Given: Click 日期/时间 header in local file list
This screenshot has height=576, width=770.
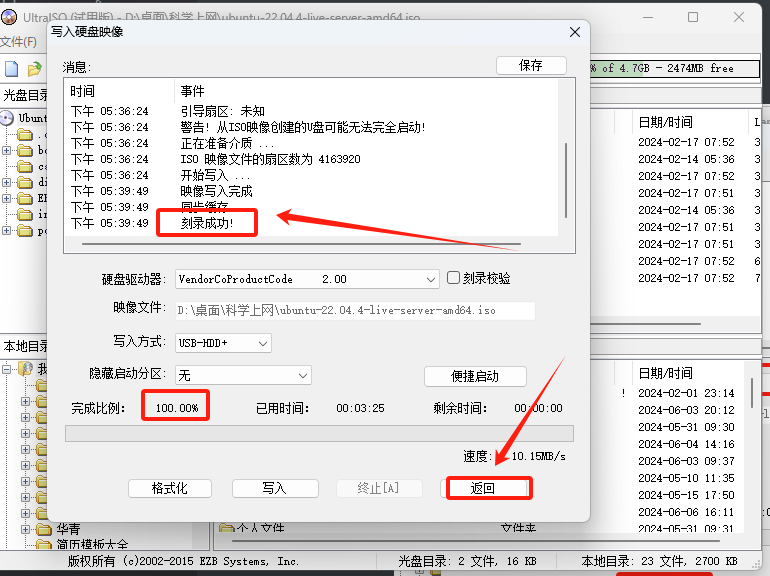Looking at the screenshot, I should [665, 373].
